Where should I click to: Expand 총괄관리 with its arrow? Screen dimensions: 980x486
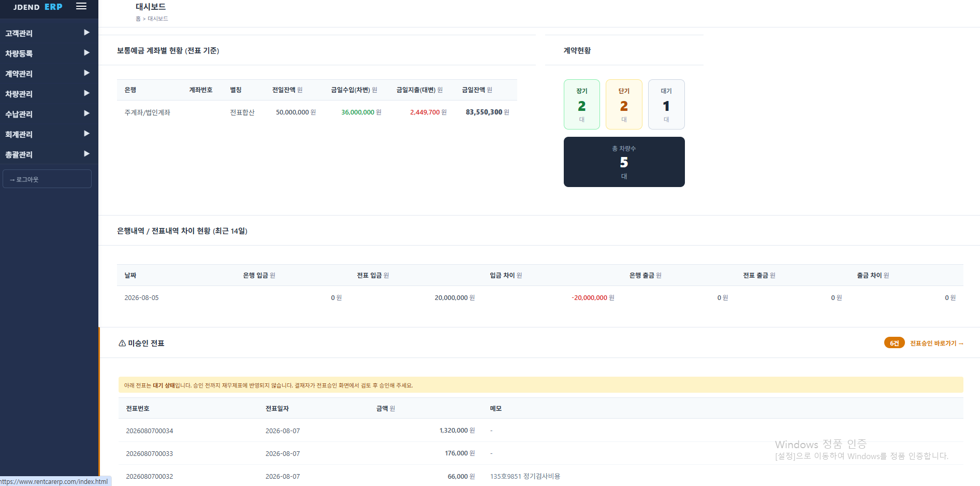tap(86, 154)
